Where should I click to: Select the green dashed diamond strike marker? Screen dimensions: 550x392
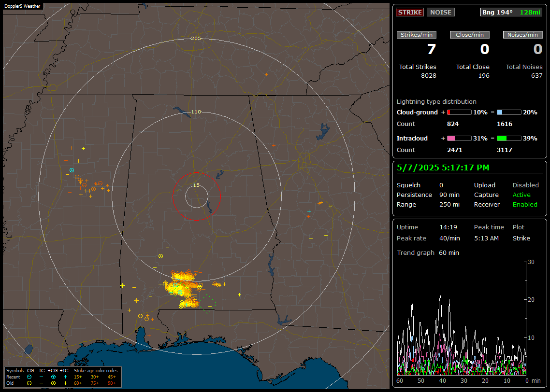(208, 304)
